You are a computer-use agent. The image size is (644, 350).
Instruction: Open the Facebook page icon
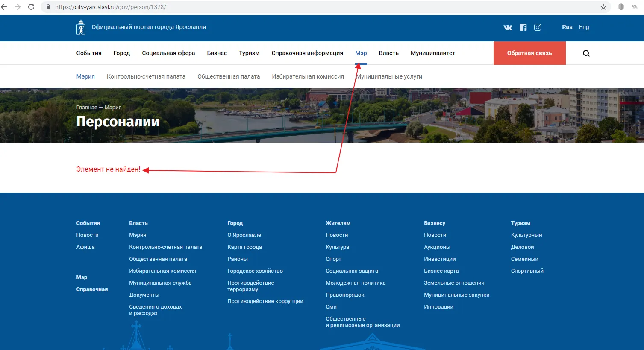coord(523,27)
